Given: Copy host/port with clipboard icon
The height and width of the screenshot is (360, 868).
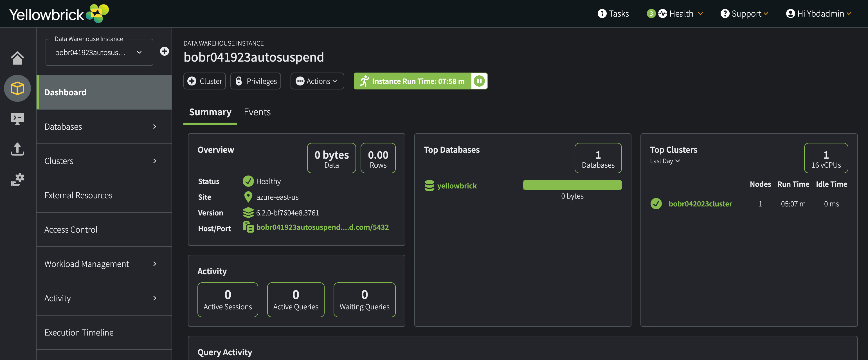Looking at the screenshot, I should [x=248, y=227].
